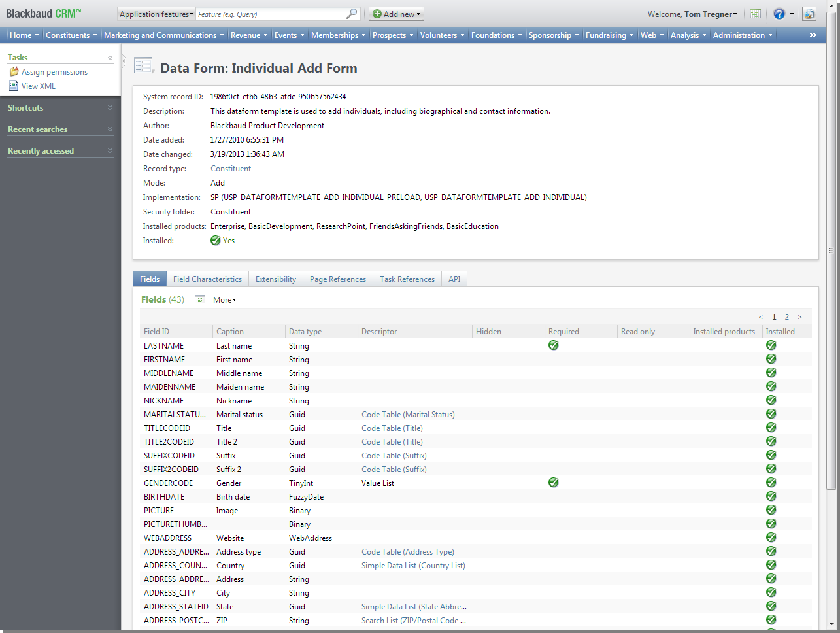Click the Installed check icon in BIRTHDATE row
The height and width of the screenshot is (633, 840).
[771, 496]
